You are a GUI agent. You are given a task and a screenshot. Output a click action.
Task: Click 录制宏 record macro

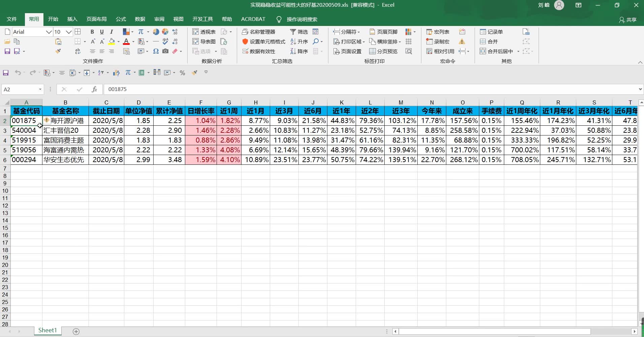coord(438,41)
